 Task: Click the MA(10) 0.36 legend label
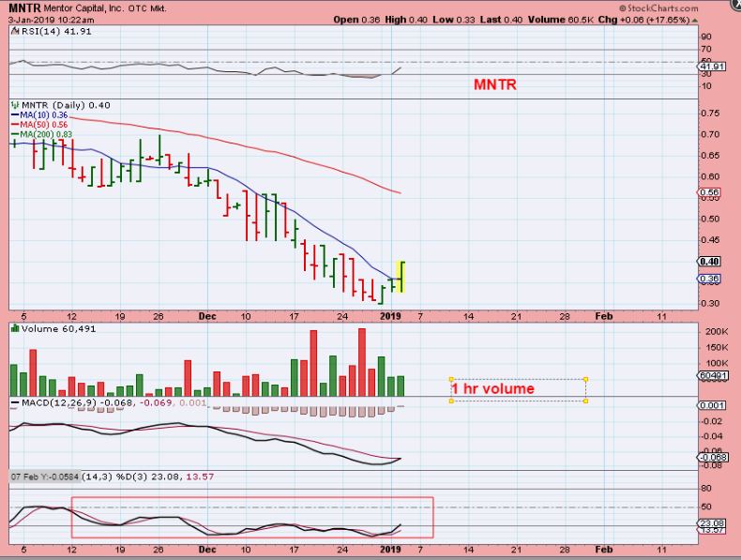click(44, 115)
